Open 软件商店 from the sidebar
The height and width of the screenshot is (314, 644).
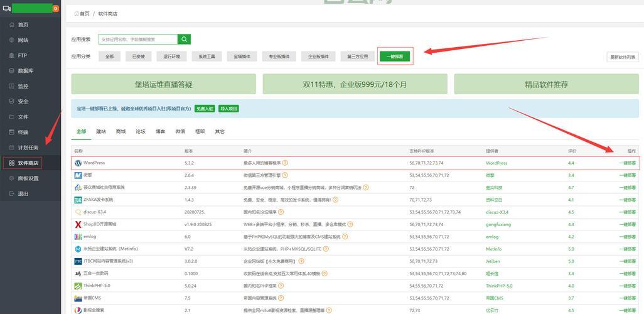pyautogui.click(x=28, y=163)
